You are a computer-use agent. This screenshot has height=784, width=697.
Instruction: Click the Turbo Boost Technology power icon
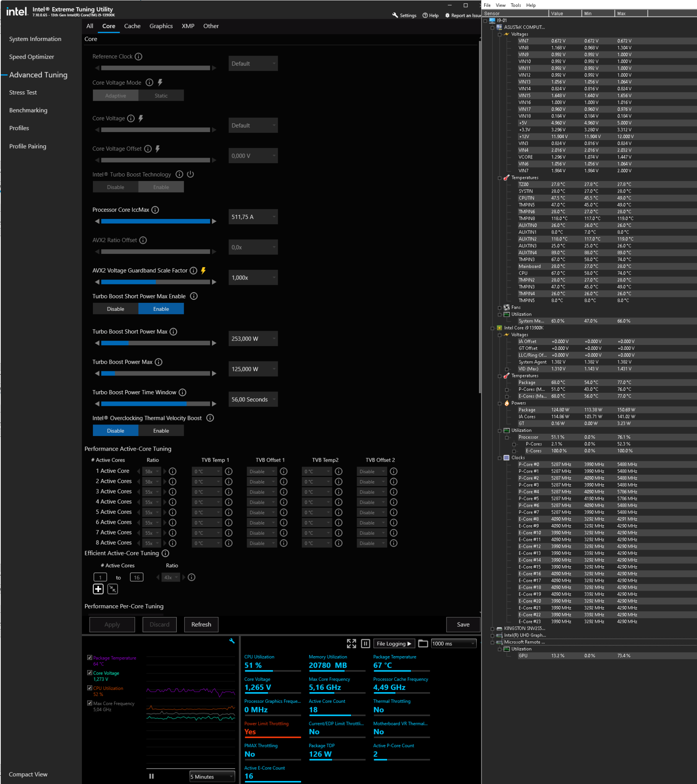pos(190,174)
